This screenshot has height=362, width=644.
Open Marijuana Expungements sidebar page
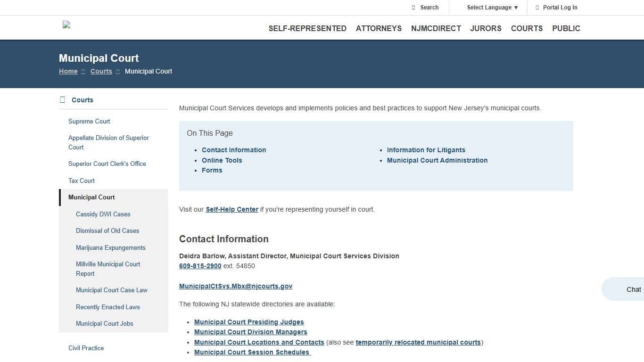(x=110, y=247)
